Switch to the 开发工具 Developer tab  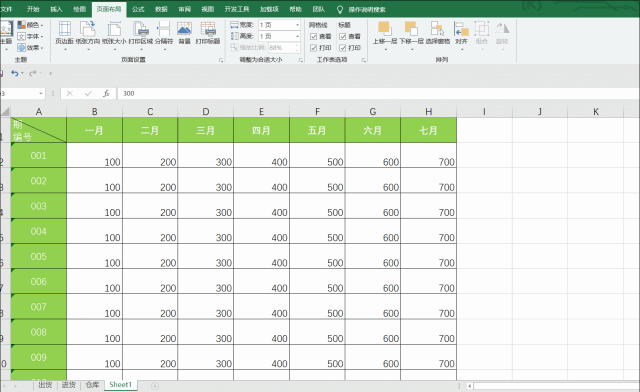point(237,9)
